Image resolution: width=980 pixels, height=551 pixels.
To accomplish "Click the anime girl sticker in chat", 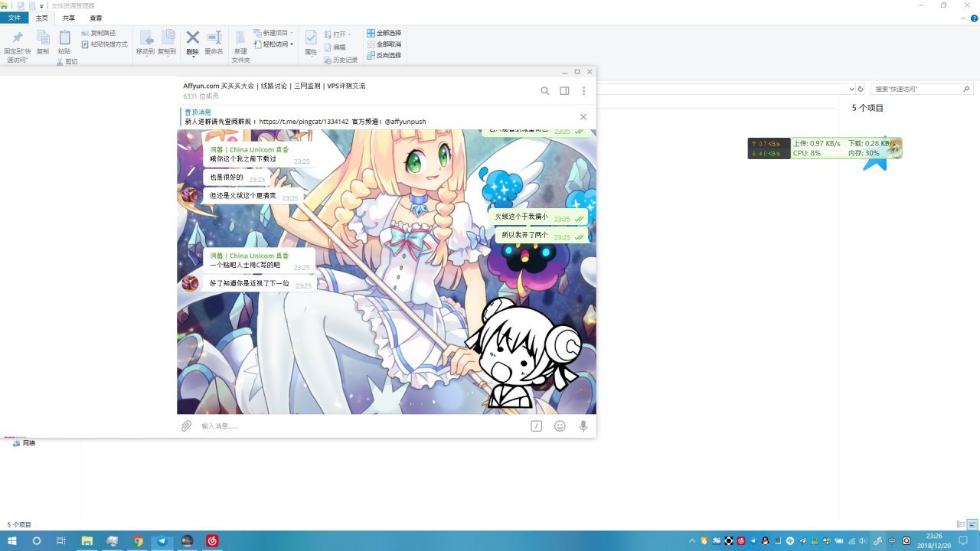I will (x=524, y=353).
